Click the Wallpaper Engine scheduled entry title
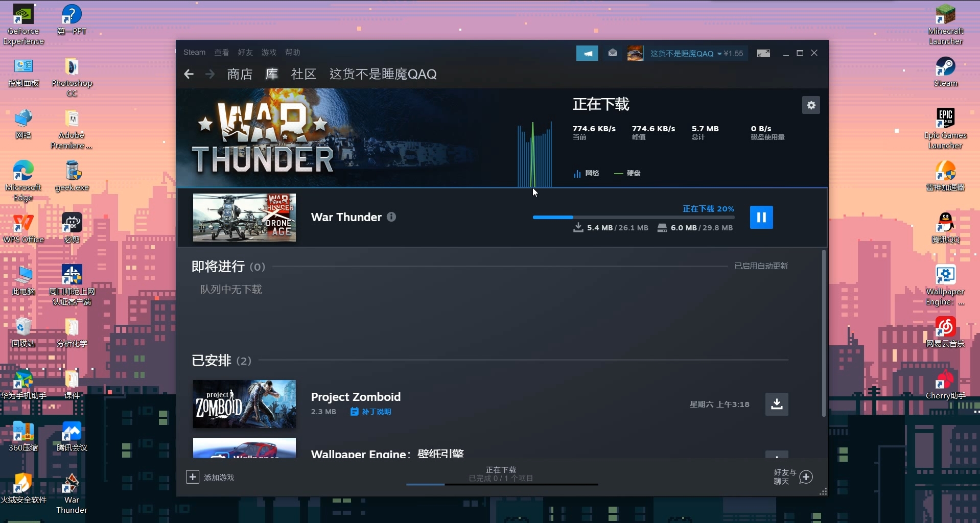980x523 pixels. click(387, 454)
